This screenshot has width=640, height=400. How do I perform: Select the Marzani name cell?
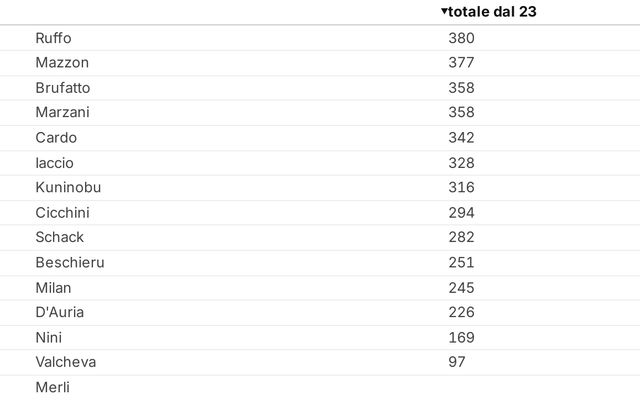62,112
